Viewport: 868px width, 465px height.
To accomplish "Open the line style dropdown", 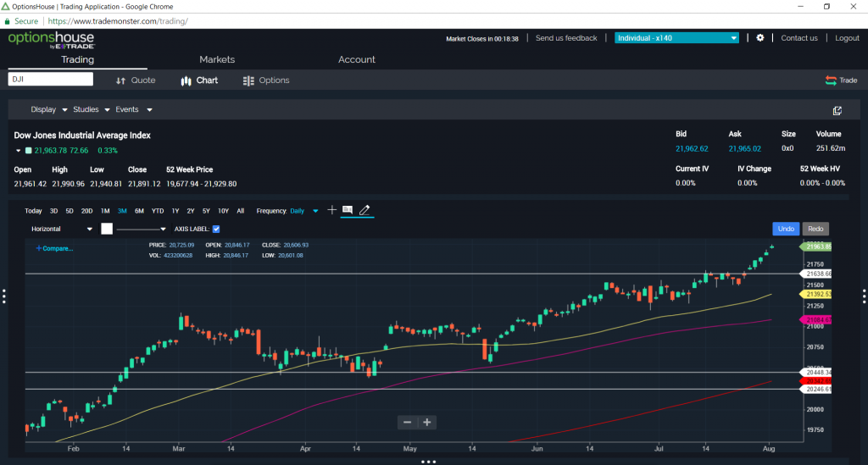I will pos(142,229).
